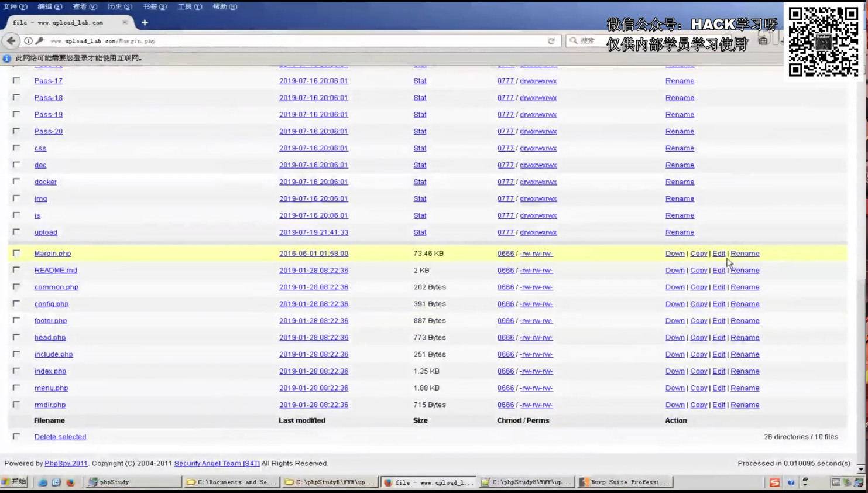Select checkbox beside css folder
The height and width of the screenshot is (493, 868).
coord(16,148)
